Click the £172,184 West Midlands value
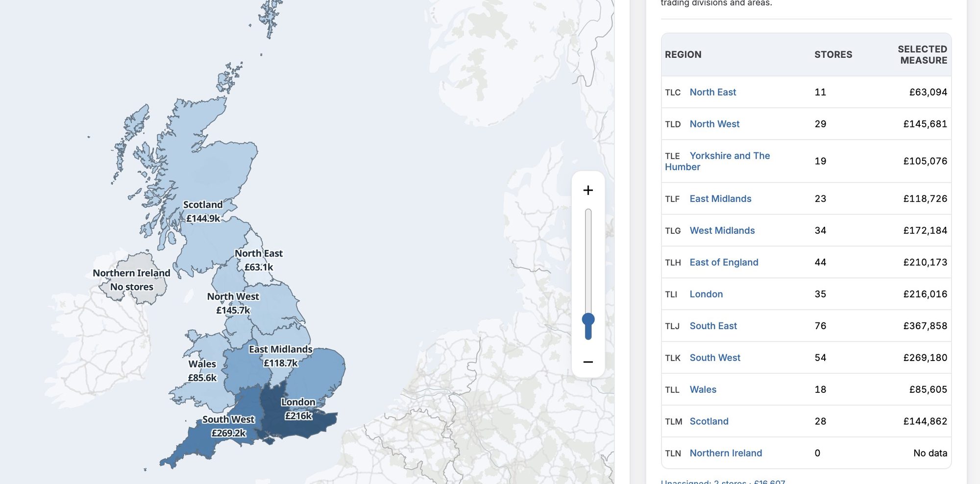The height and width of the screenshot is (484, 980). pos(925,230)
